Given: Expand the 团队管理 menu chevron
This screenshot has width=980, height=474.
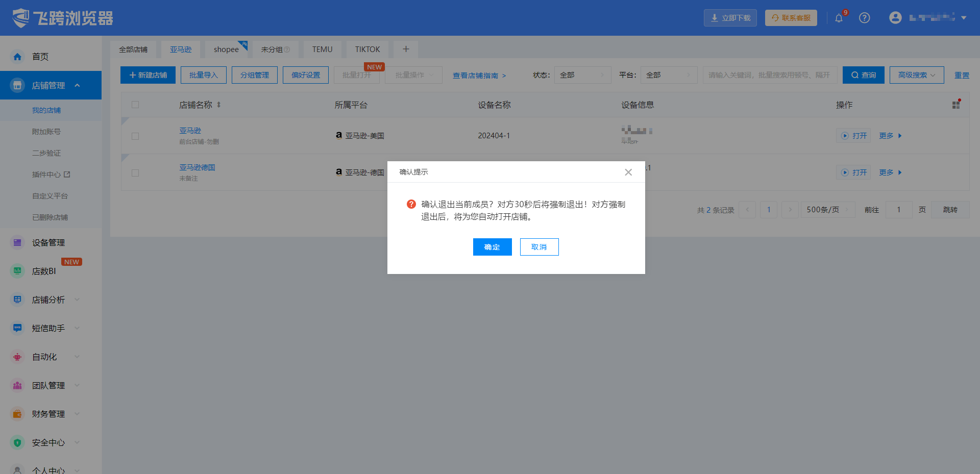Looking at the screenshot, I should pos(77,385).
